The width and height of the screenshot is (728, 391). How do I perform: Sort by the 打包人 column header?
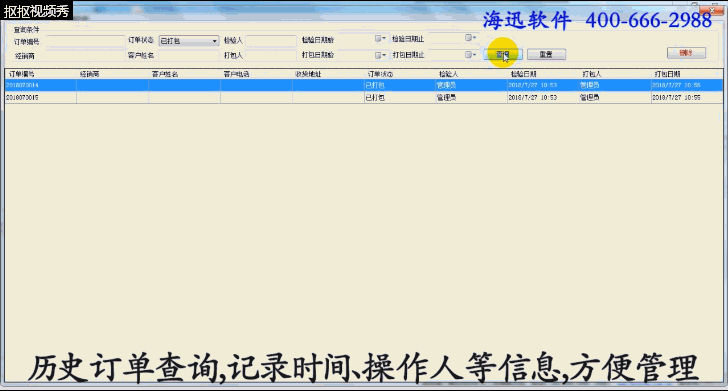615,74
